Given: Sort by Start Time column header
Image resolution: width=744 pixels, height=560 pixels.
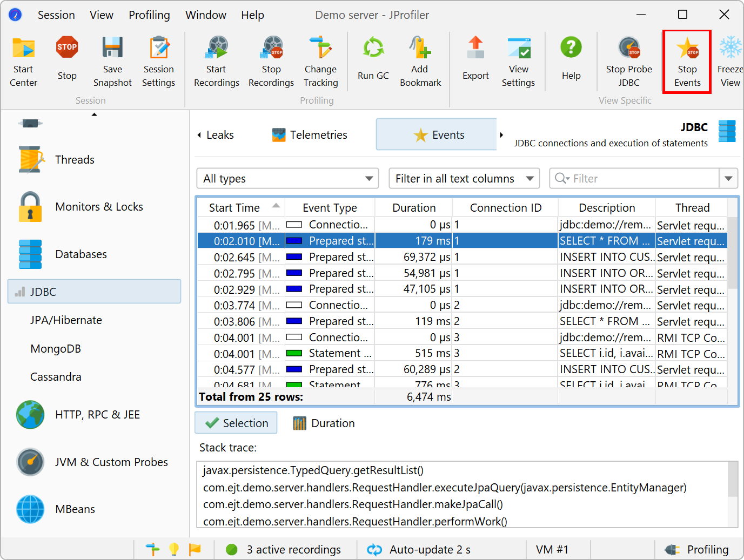Looking at the screenshot, I should click(x=241, y=207).
